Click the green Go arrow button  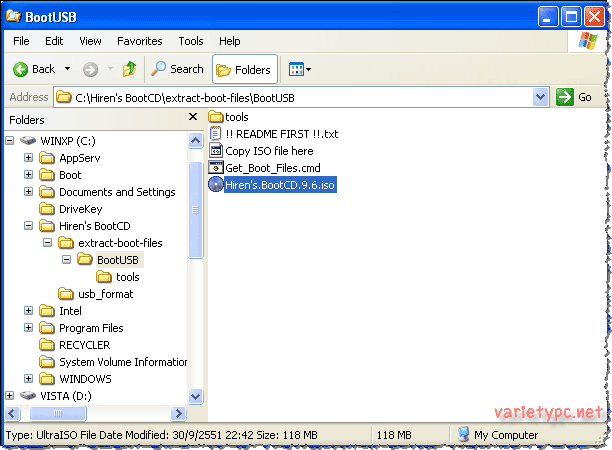(x=564, y=97)
